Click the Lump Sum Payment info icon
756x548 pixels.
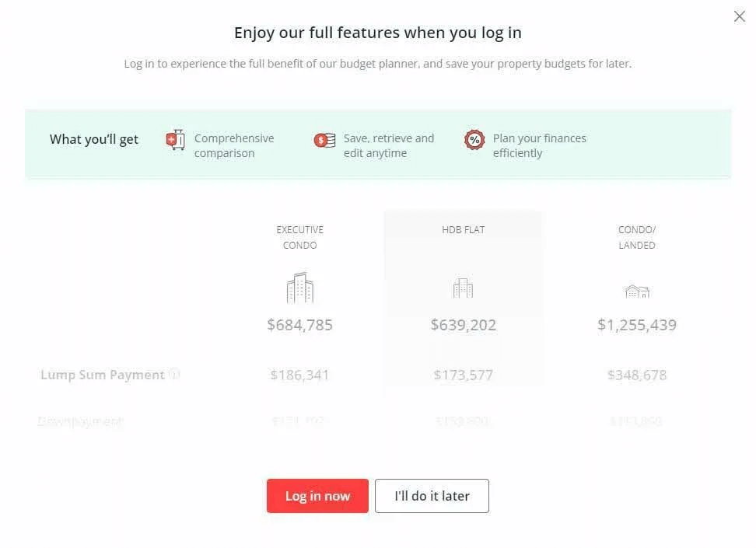(x=175, y=374)
